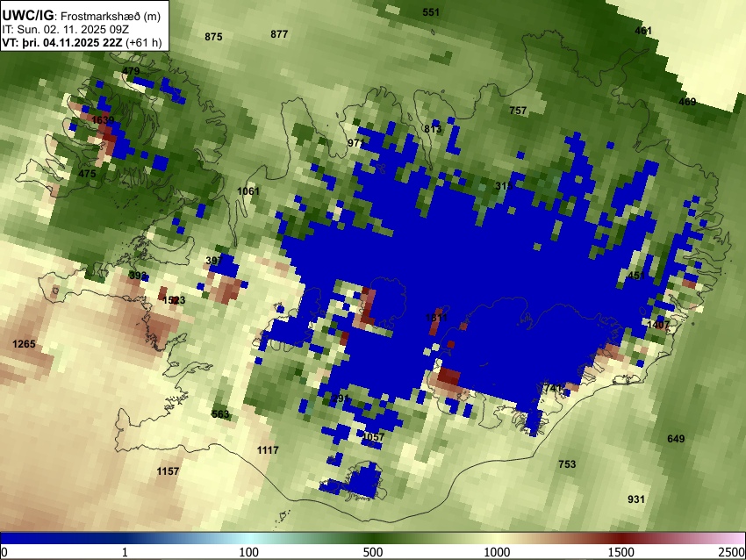Screen dimensions: 746x560
Task: Click the 971 value label
Action: point(355,143)
